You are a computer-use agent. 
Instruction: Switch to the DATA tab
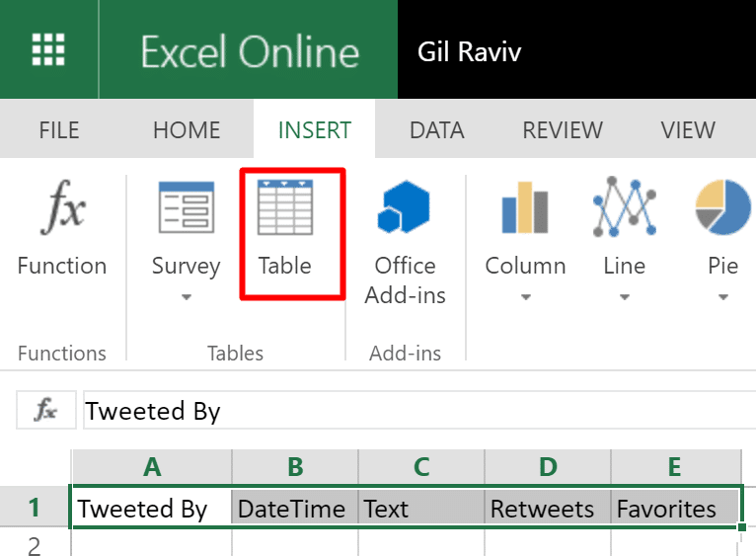[437, 129]
